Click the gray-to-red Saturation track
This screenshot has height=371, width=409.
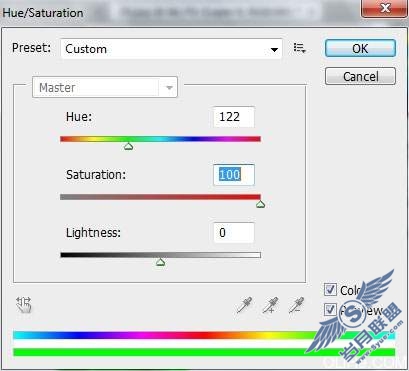(160, 197)
